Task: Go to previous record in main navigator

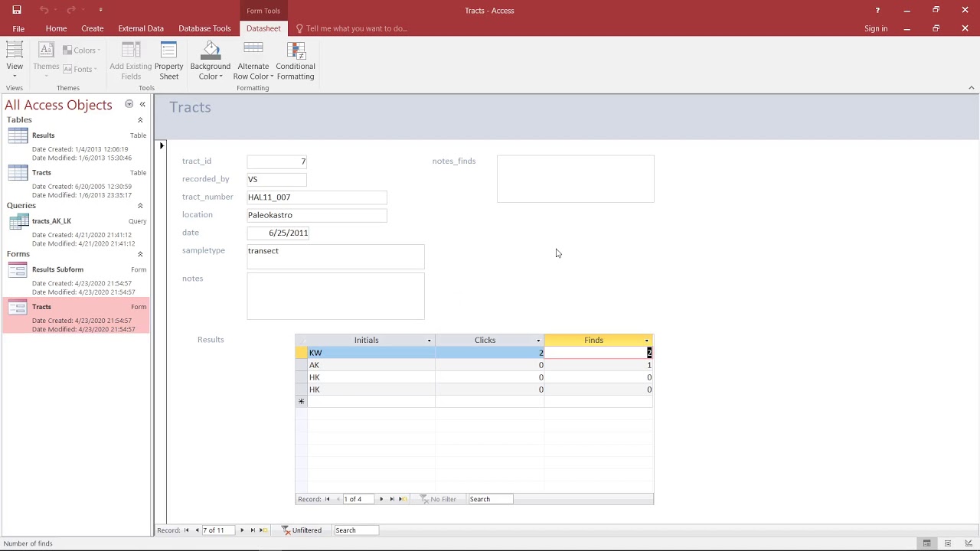Action: pyautogui.click(x=197, y=530)
